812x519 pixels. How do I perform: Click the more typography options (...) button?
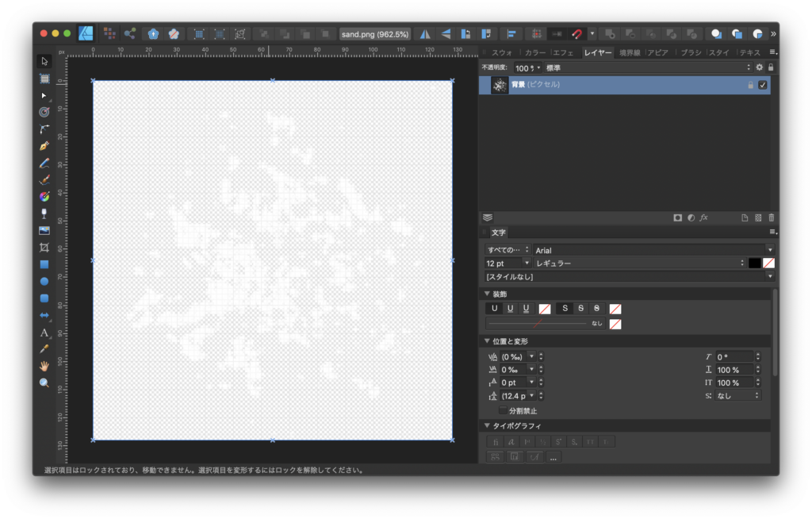[553, 456]
